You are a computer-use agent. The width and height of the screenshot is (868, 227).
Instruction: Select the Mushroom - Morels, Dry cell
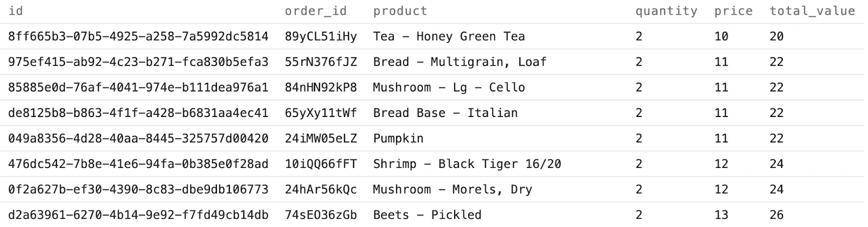click(x=452, y=189)
